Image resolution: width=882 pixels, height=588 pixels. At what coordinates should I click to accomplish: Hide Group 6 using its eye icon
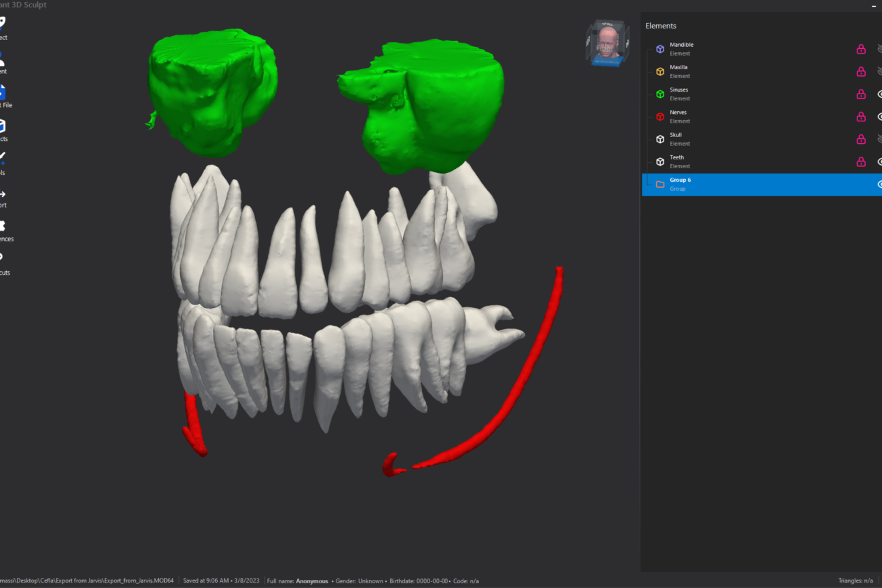[x=879, y=184]
